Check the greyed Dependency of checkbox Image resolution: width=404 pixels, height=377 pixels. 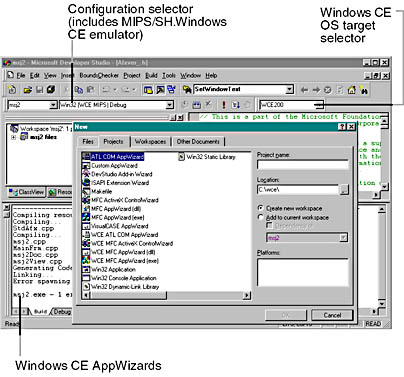269,226
